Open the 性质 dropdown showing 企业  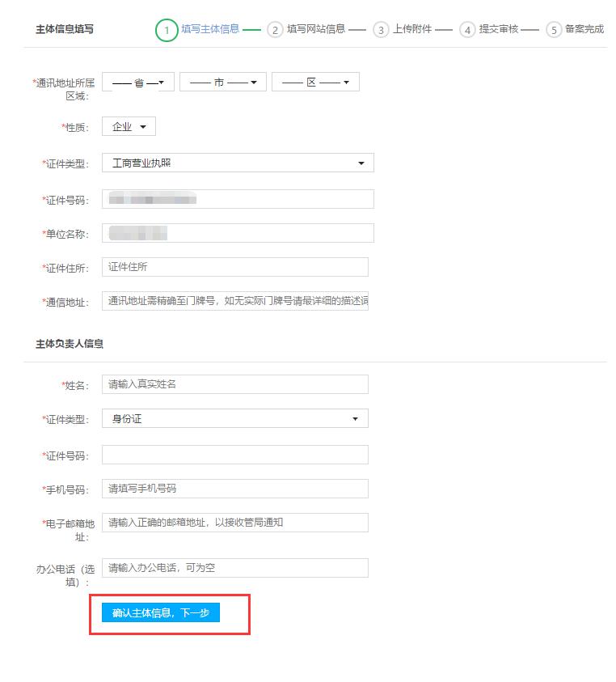tap(129, 126)
